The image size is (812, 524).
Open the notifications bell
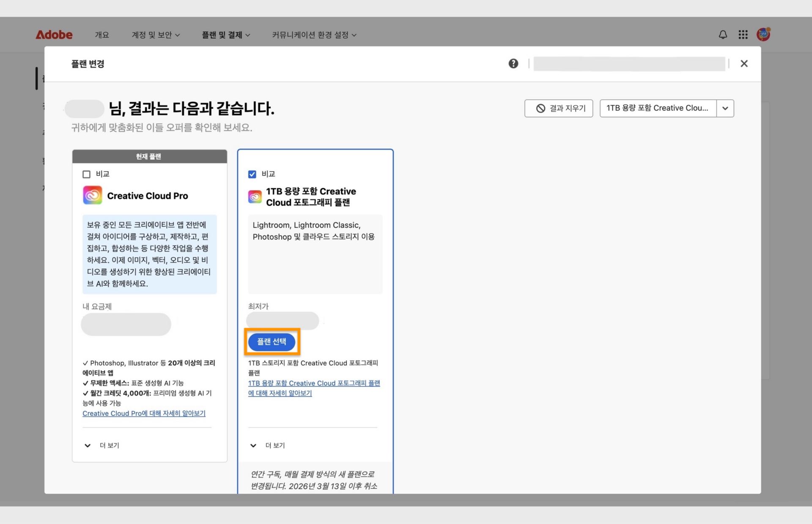(x=723, y=35)
